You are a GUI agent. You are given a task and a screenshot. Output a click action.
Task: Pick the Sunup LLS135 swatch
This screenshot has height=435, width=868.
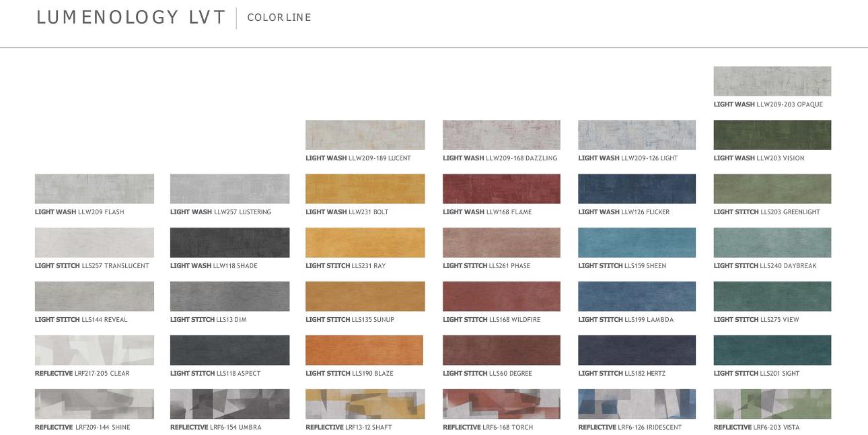click(365, 296)
